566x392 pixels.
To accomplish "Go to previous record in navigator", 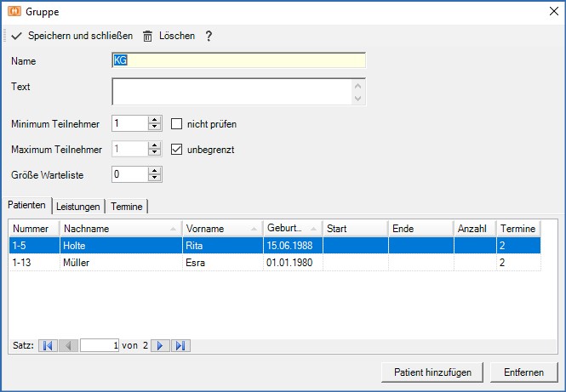I will coord(69,345).
